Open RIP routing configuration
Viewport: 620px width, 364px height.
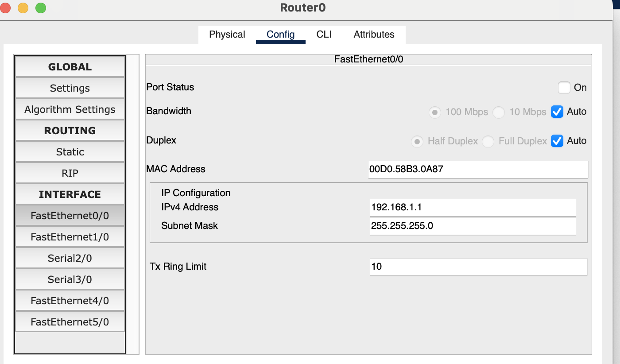pyautogui.click(x=70, y=173)
